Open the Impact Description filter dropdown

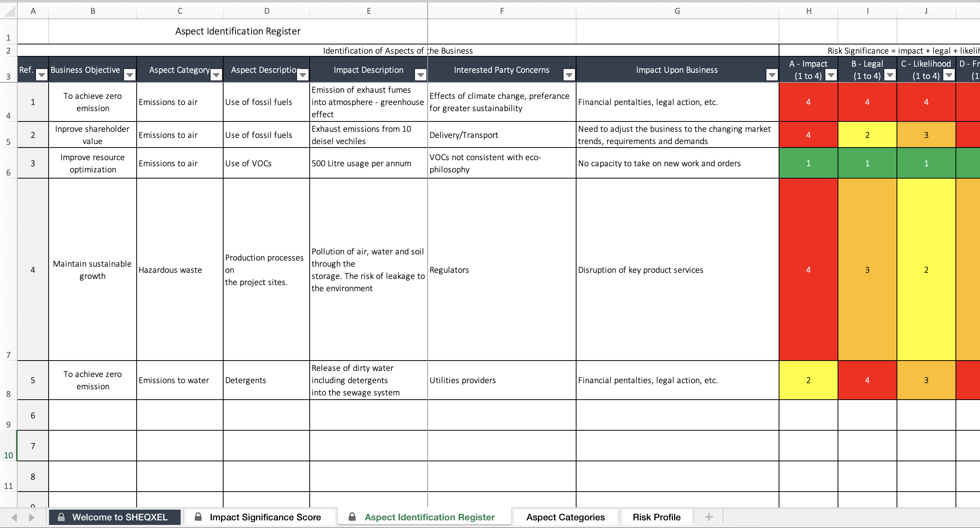[421, 75]
